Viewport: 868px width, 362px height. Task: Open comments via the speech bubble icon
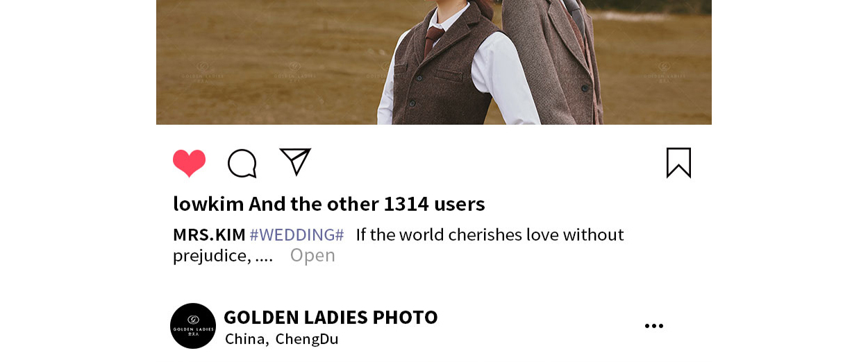point(242,164)
